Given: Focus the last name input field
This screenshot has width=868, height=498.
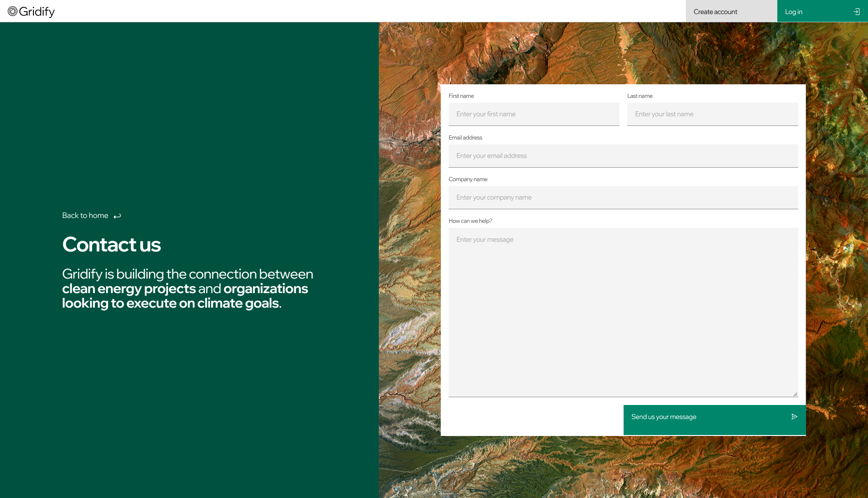Looking at the screenshot, I should point(713,114).
